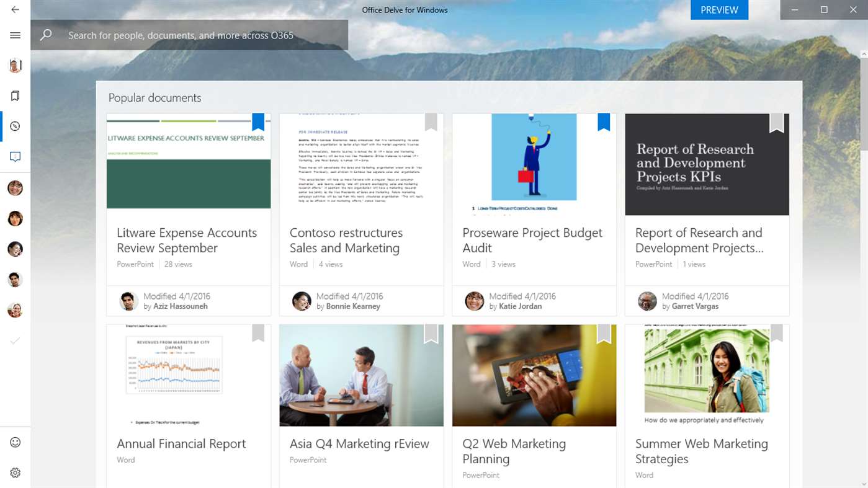868x488 pixels.
Task: Unbookmark Proseware Project Budget Audit card
Action: pyautogui.click(x=604, y=122)
